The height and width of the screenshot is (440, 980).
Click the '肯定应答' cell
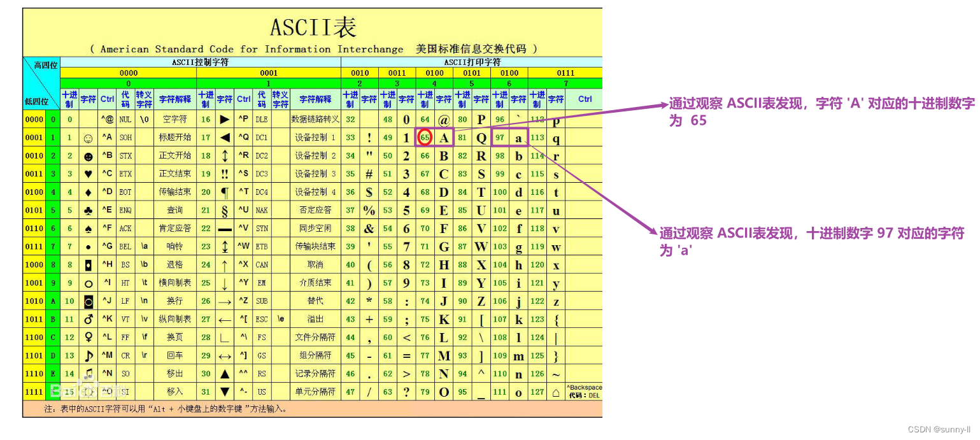[x=174, y=228]
